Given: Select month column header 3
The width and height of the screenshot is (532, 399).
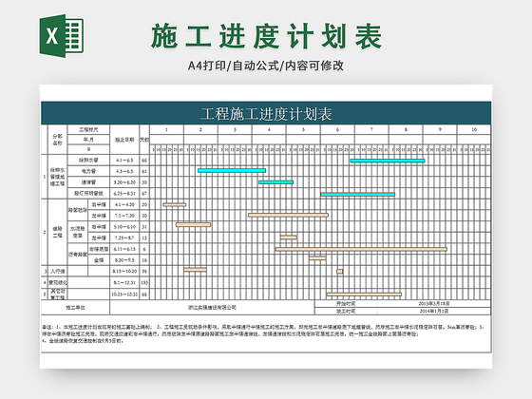Looking at the screenshot, I should coord(235,129).
